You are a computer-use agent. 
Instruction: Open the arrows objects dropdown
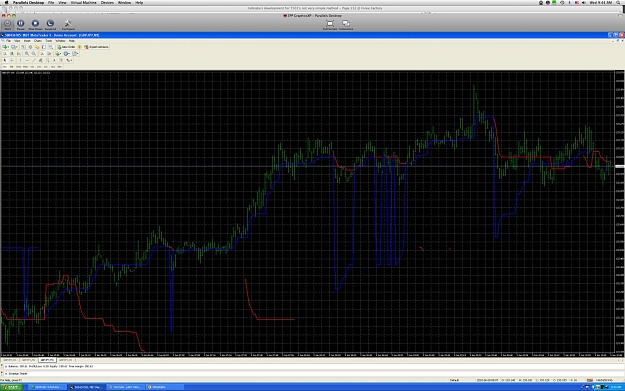point(69,61)
